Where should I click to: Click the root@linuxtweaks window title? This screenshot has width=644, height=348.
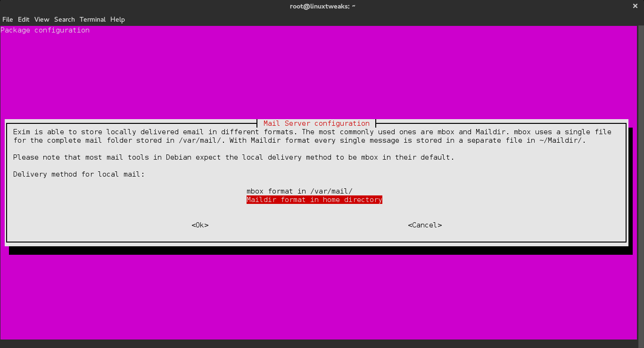pyautogui.click(x=322, y=6)
